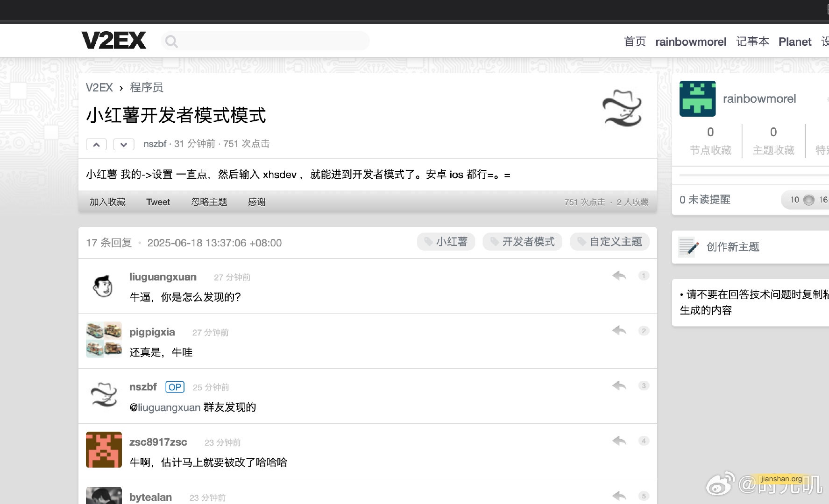The image size is (829, 504).
Task: Open rainbowmorel sidebar profile name
Action: tap(759, 98)
